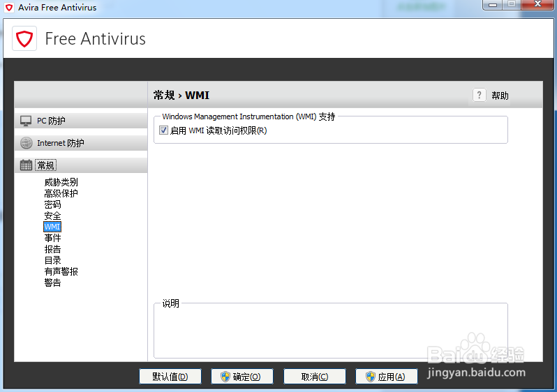
Task: Select 警告 in the tree
Action: [52, 282]
